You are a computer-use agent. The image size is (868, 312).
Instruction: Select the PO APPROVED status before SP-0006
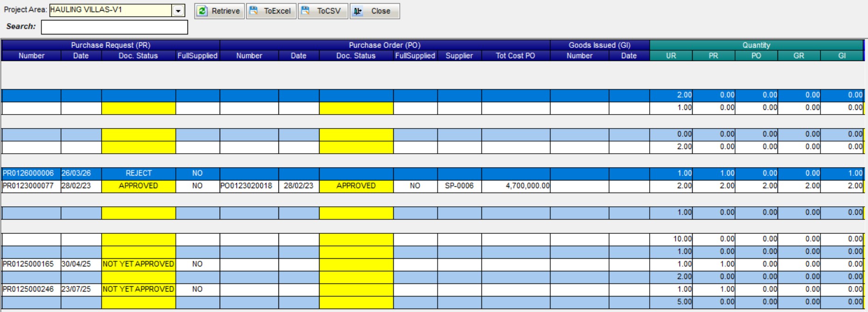356,186
